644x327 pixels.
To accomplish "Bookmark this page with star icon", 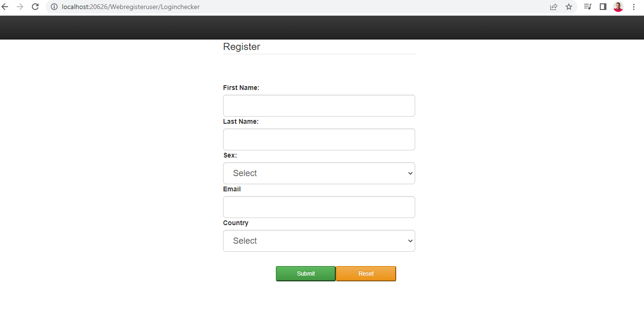I will [569, 7].
